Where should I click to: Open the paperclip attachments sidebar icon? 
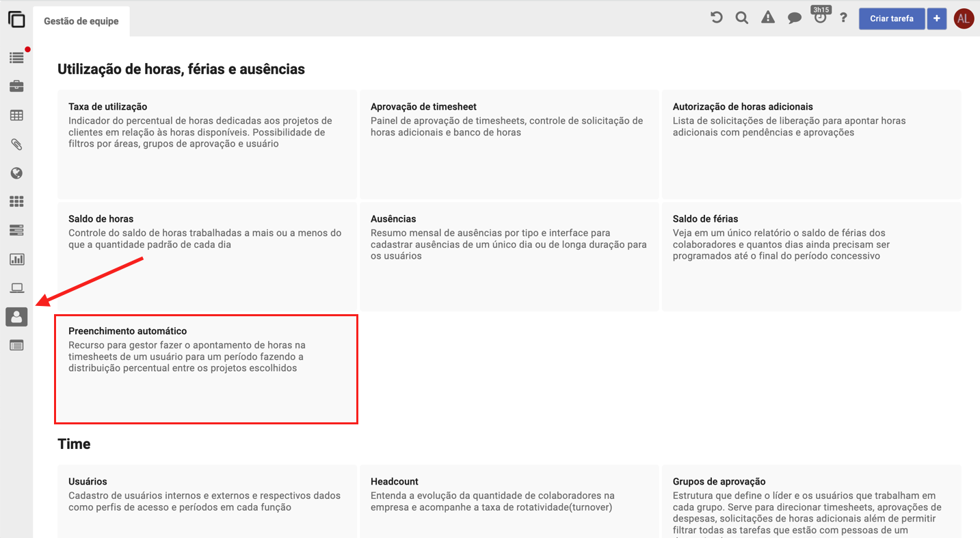(x=16, y=144)
